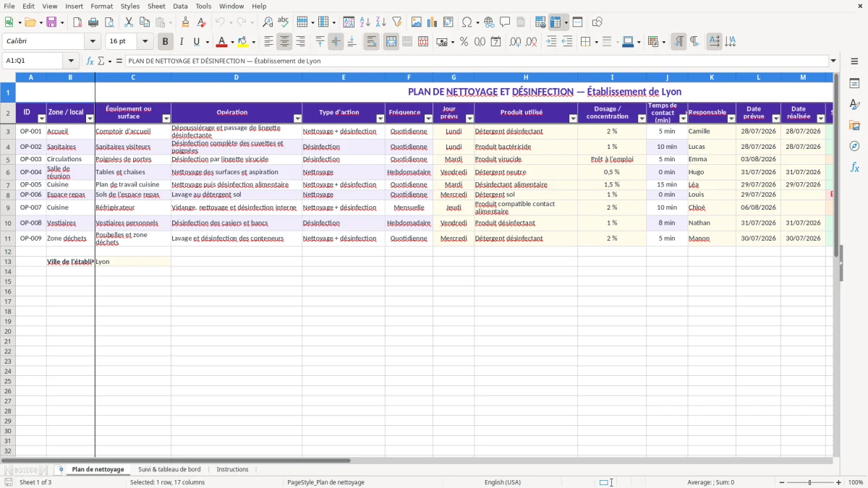The height and width of the screenshot is (488, 868).
Task: Open the Produit utilisé column filter dropdown
Action: [x=573, y=119]
